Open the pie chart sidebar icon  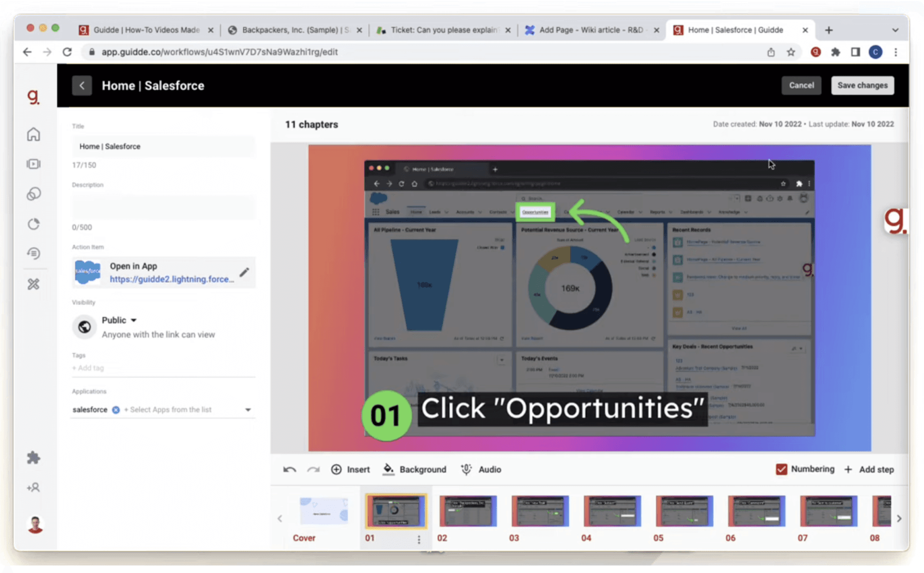(33, 224)
